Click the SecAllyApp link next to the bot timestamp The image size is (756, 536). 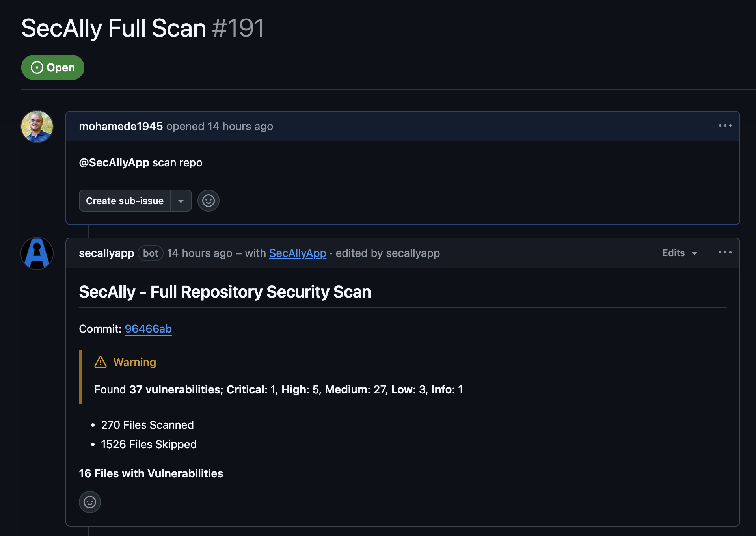tap(298, 253)
